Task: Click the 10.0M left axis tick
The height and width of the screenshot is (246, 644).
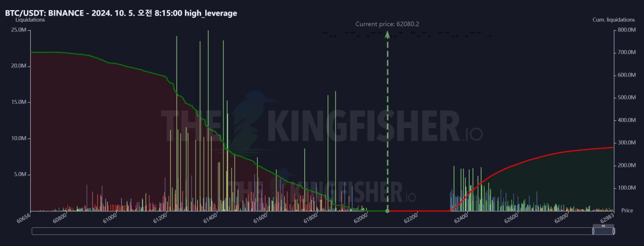Action: pos(18,139)
